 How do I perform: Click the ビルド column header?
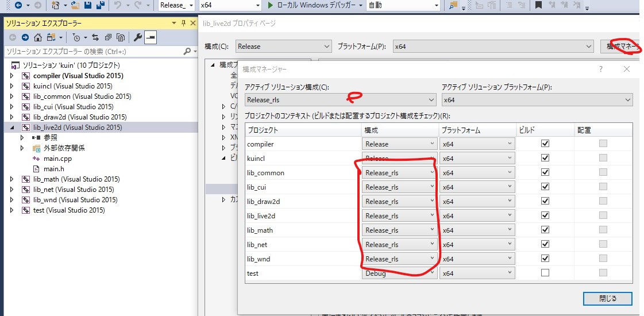(545, 130)
